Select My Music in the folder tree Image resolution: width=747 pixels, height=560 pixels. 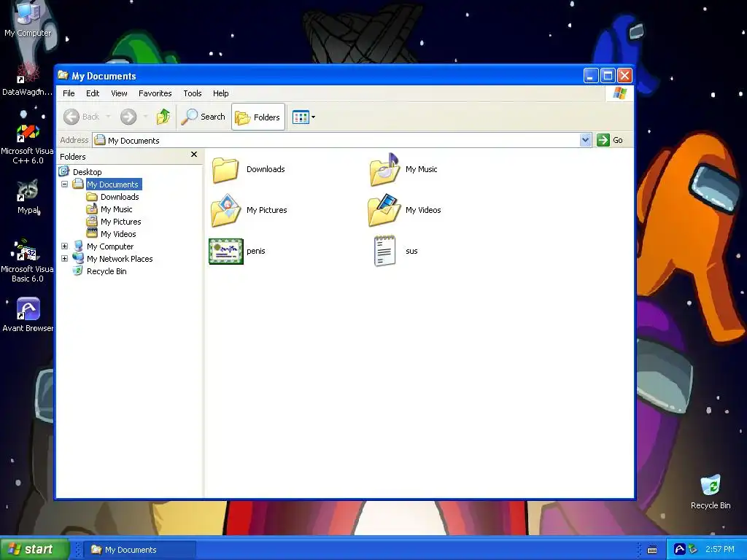click(x=116, y=209)
